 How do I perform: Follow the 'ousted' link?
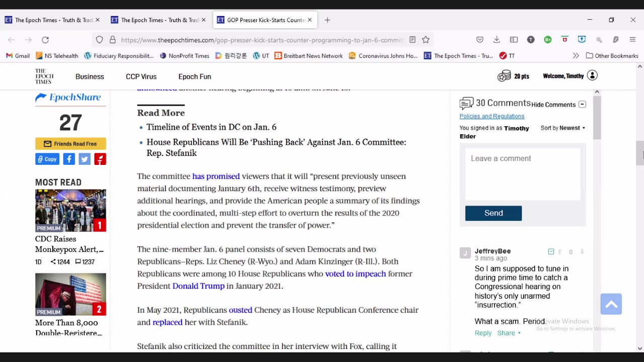pos(240,310)
